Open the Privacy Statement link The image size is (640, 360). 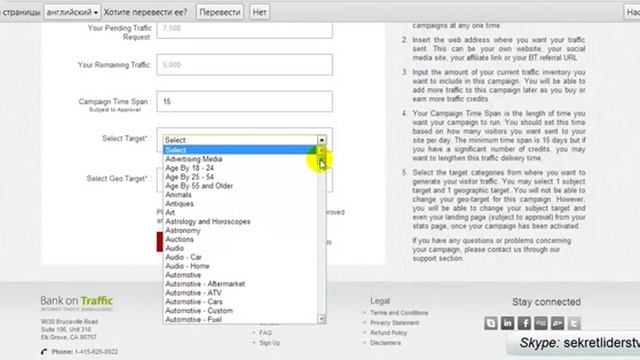[394, 323]
